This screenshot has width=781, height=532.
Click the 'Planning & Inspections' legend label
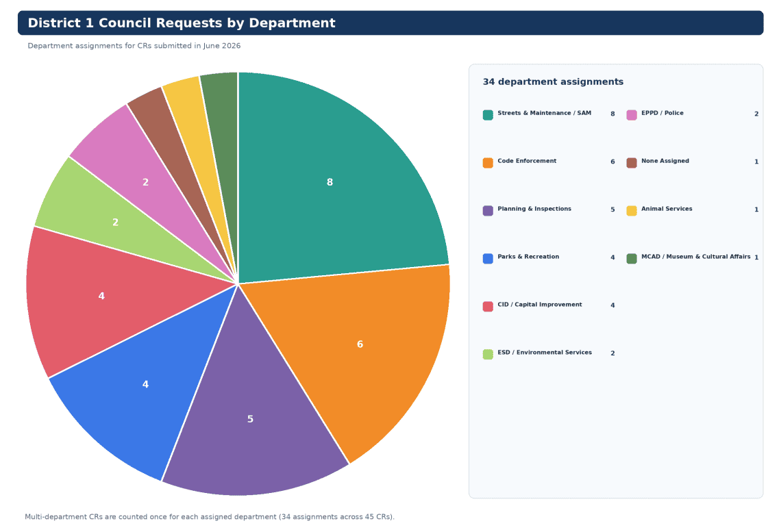click(534, 209)
